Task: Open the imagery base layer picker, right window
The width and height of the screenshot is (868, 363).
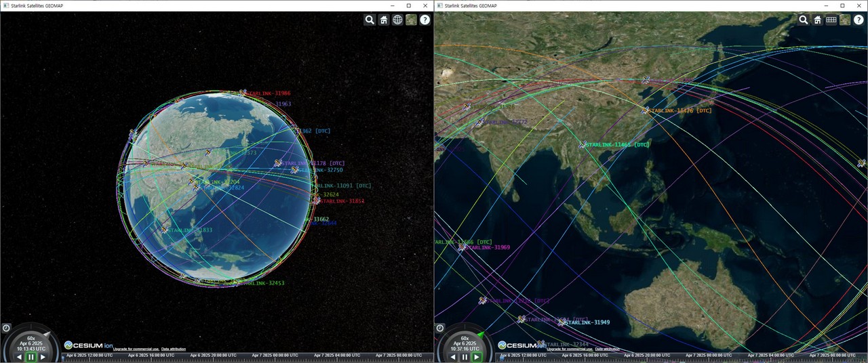Action: pyautogui.click(x=845, y=20)
